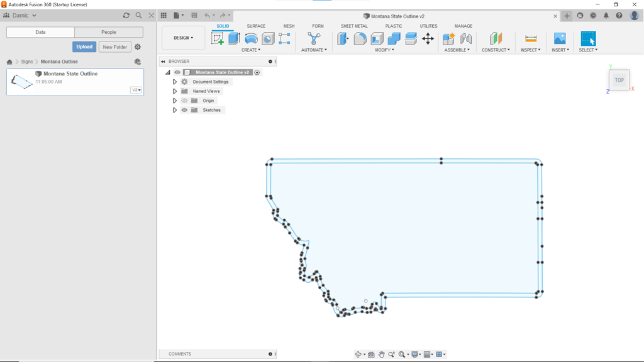Open the Montana State Outline design thumbnail
The image size is (644, 362).
pyautogui.click(x=22, y=80)
